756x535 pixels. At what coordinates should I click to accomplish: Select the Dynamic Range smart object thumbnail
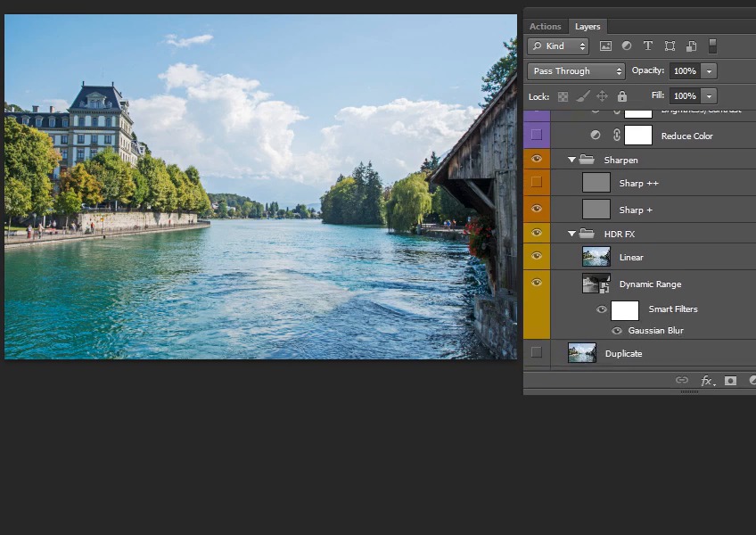596,284
